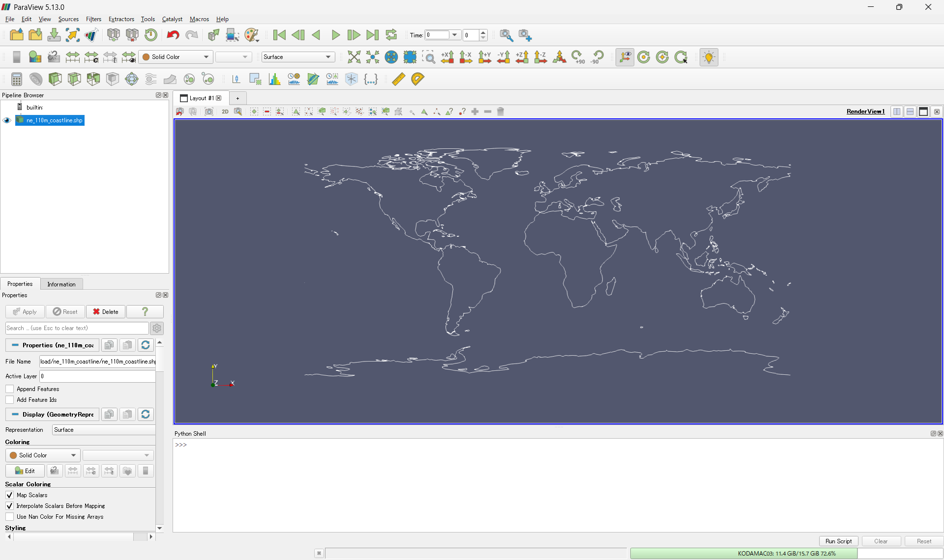Click the Reset Camera icon
The image size is (944, 560).
[354, 57]
